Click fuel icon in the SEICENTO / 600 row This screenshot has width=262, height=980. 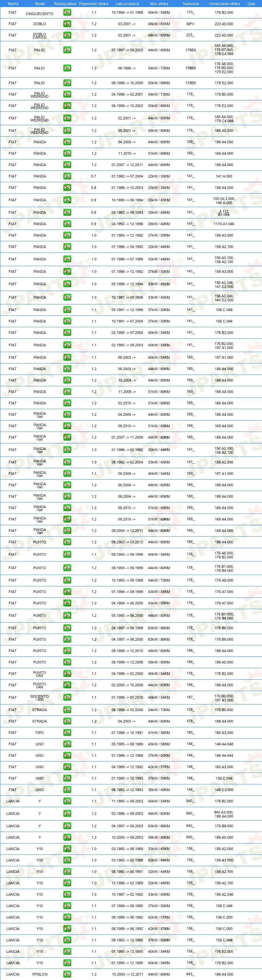(x=67, y=697)
